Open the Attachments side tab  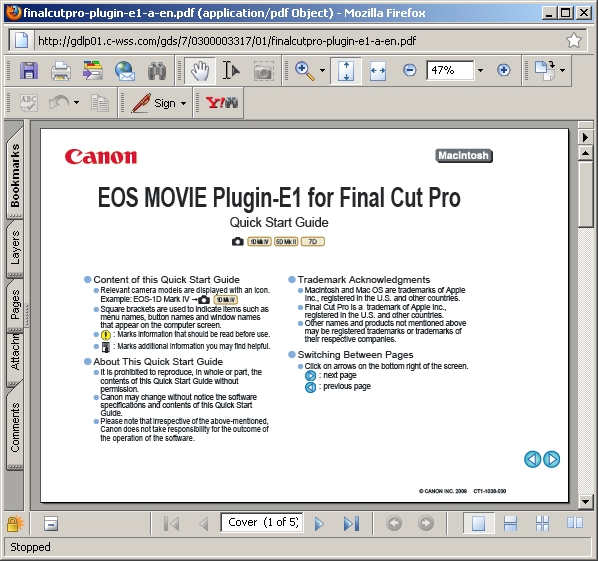[15, 357]
